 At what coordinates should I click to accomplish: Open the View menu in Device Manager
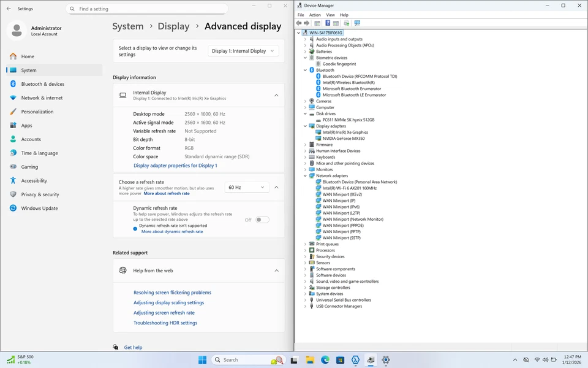pyautogui.click(x=330, y=15)
